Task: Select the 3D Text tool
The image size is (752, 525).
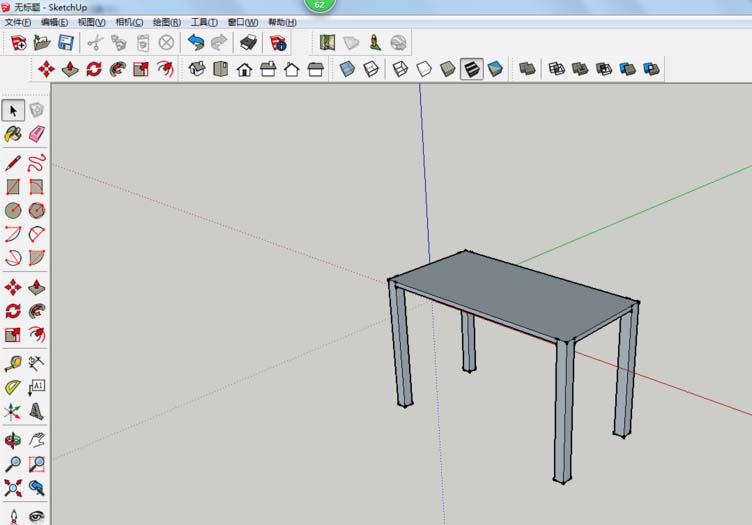Action: point(37,411)
